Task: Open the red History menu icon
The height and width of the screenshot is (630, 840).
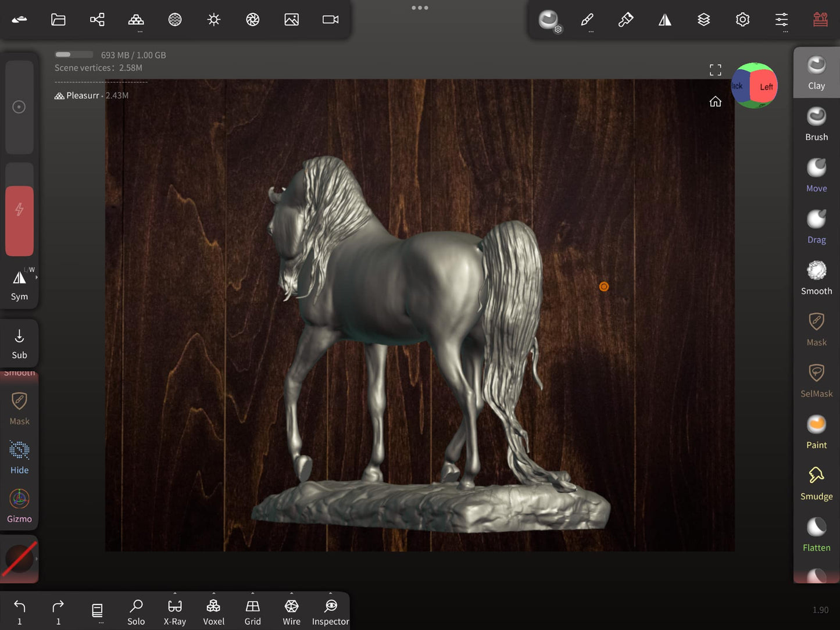Action: [x=820, y=20]
